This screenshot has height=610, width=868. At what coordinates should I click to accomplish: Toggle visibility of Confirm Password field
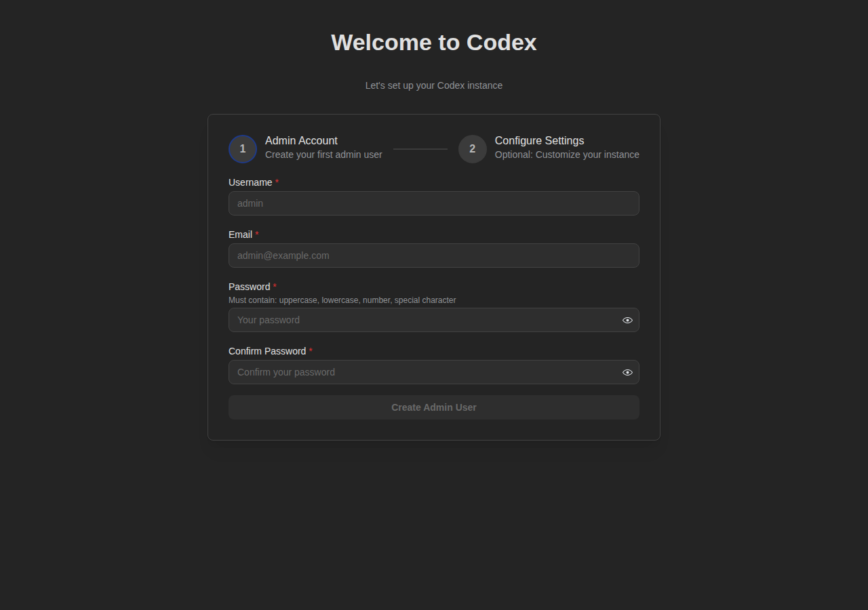click(627, 372)
